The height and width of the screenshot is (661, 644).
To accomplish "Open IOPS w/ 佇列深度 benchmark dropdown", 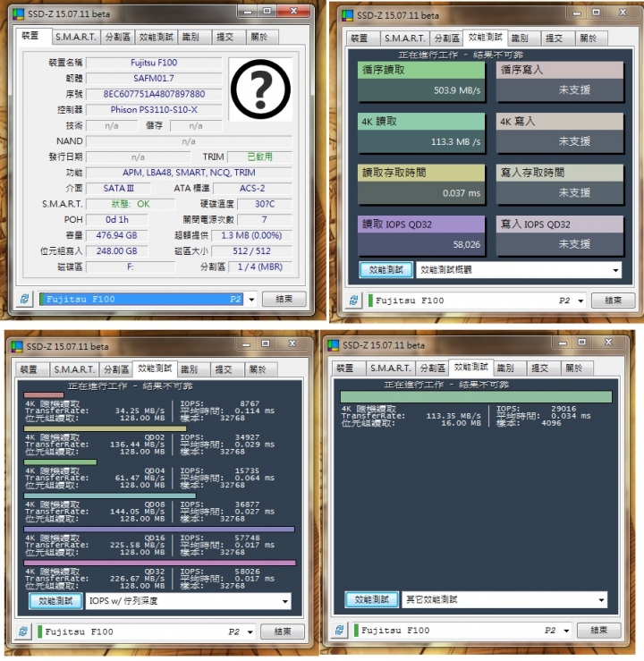I will (x=189, y=601).
